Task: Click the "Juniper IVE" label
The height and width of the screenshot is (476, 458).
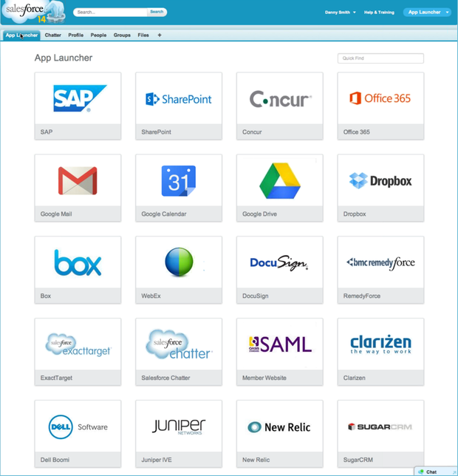Action: pyautogui.click(x=156, y=460)
